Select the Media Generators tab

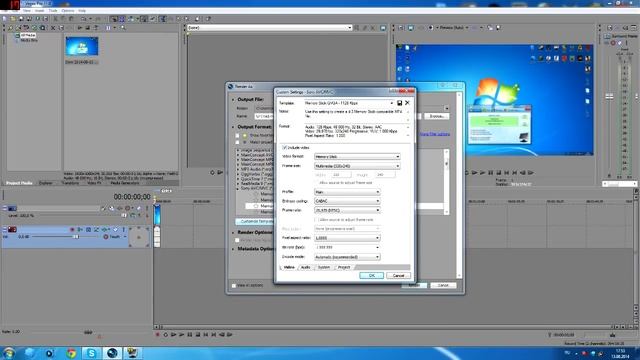pyautogui.click(x=125, y=183)
